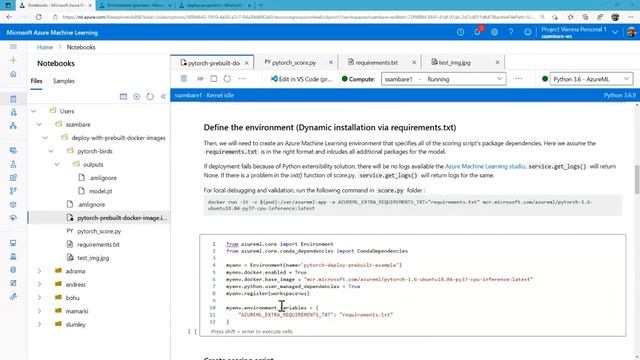Open settings gear in Azure header

[494, 32]
